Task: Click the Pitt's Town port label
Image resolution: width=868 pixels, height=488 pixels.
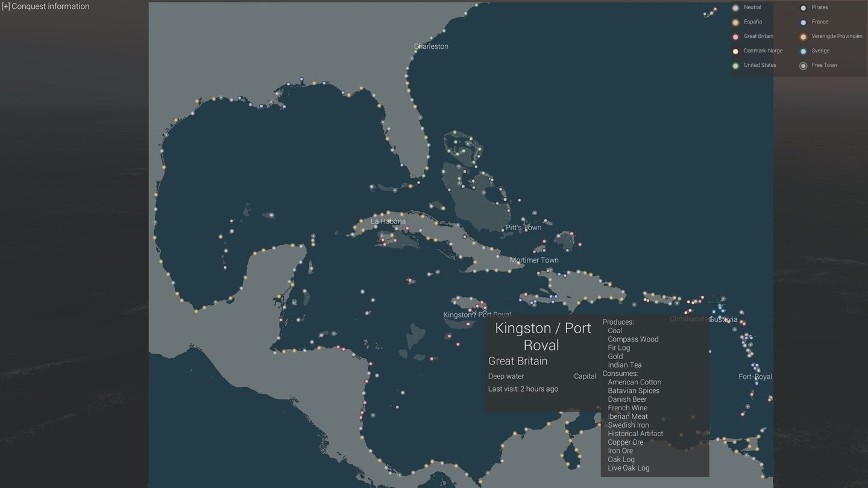Action: point(523,228)
